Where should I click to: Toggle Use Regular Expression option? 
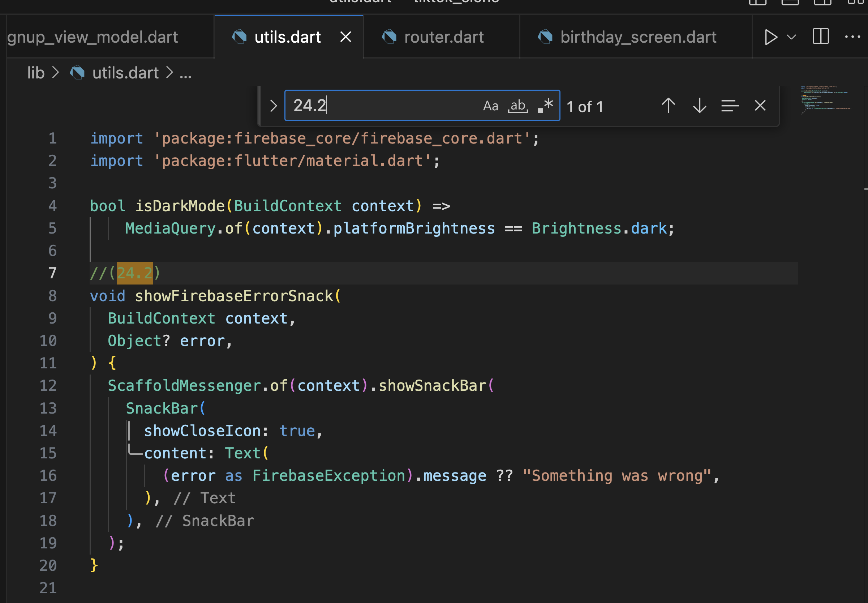546,106
